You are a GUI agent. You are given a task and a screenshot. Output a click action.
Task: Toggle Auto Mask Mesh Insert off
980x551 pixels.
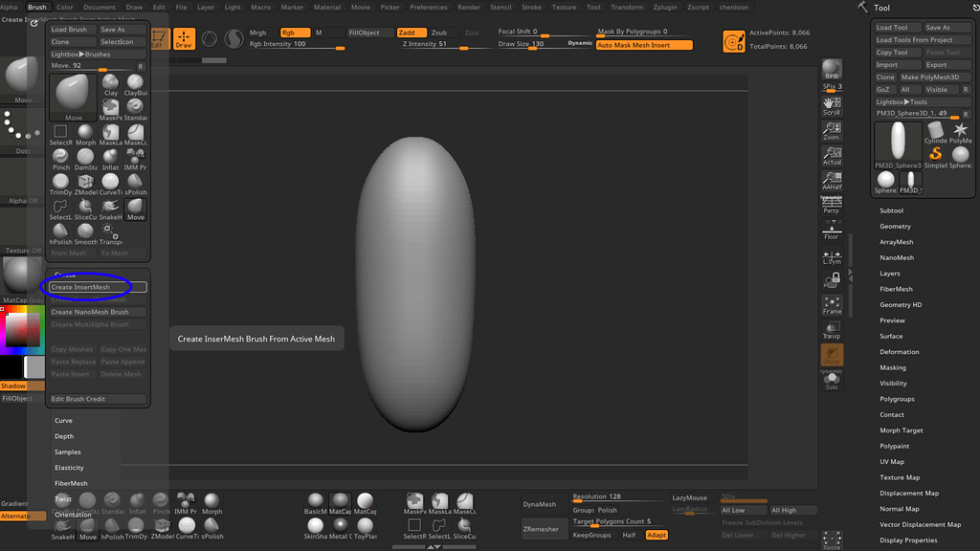point(643,44)
